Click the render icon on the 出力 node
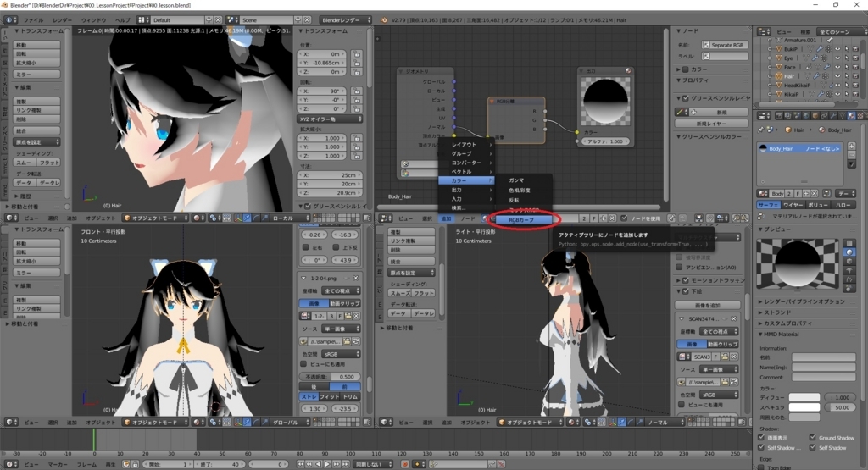 click(x=628, y=71)
